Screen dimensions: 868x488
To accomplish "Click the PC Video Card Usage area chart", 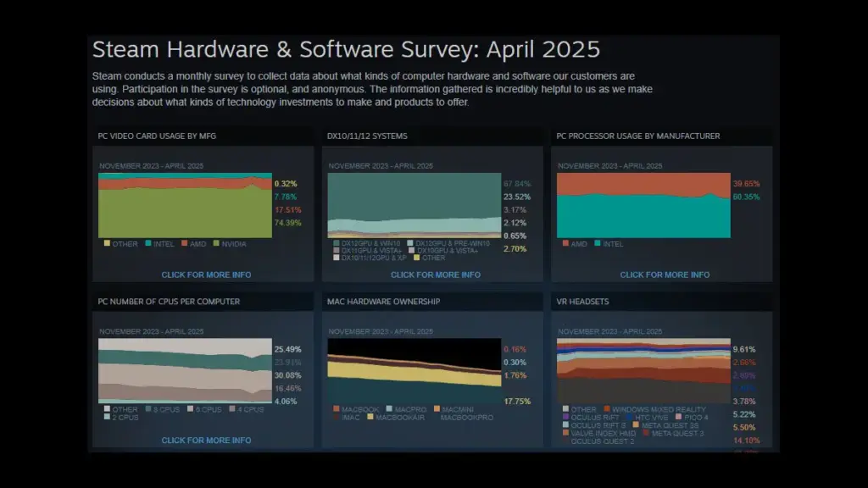I will [x=185, y=205].
